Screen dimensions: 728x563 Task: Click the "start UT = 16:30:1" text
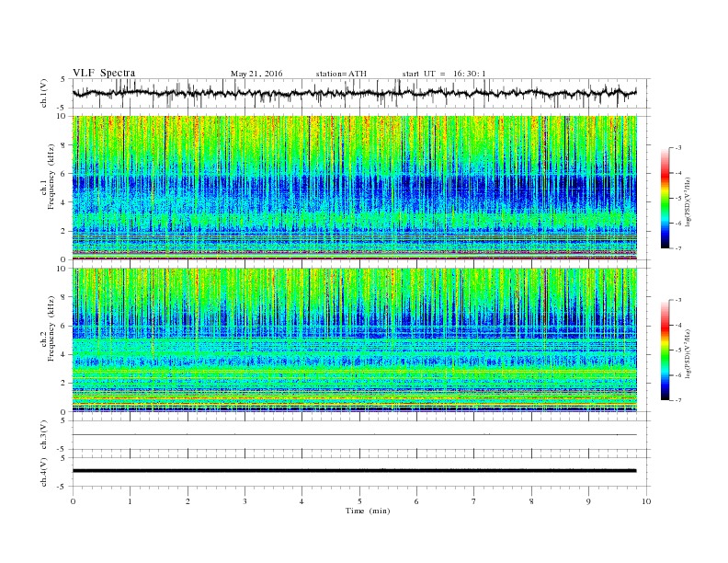click(x=444, y=74)
